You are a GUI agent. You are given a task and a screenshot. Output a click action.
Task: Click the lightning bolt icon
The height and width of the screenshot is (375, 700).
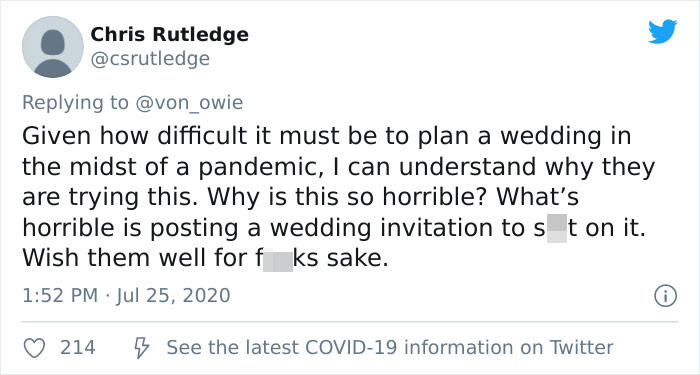click(142, 348)
